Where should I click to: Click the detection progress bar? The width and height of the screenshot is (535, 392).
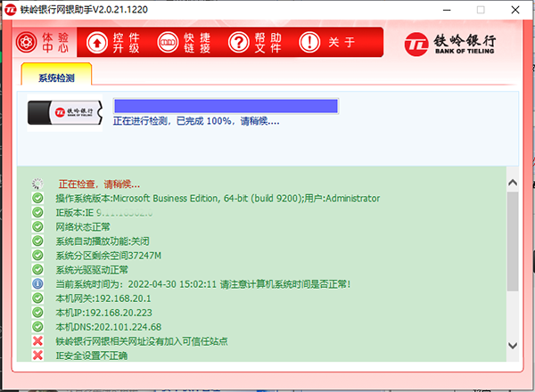tap(226, 106)
